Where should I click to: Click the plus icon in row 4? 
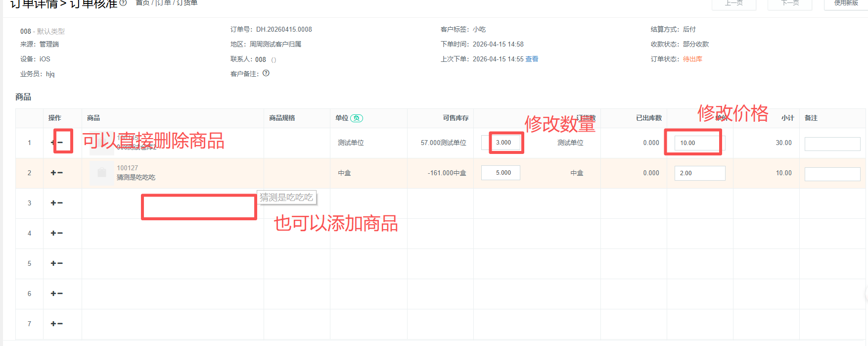(x=53, y=233)
